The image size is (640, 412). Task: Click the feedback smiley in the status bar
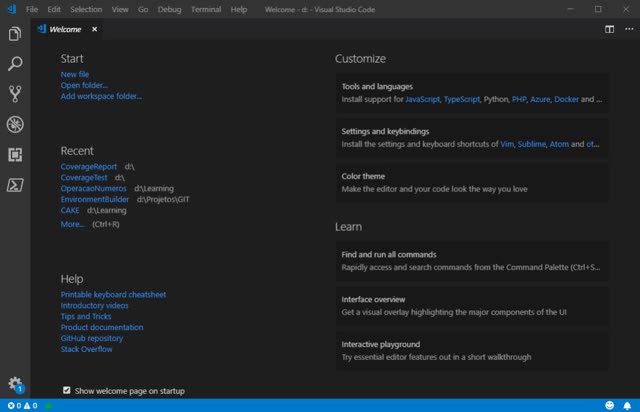[x=609, y=405]
